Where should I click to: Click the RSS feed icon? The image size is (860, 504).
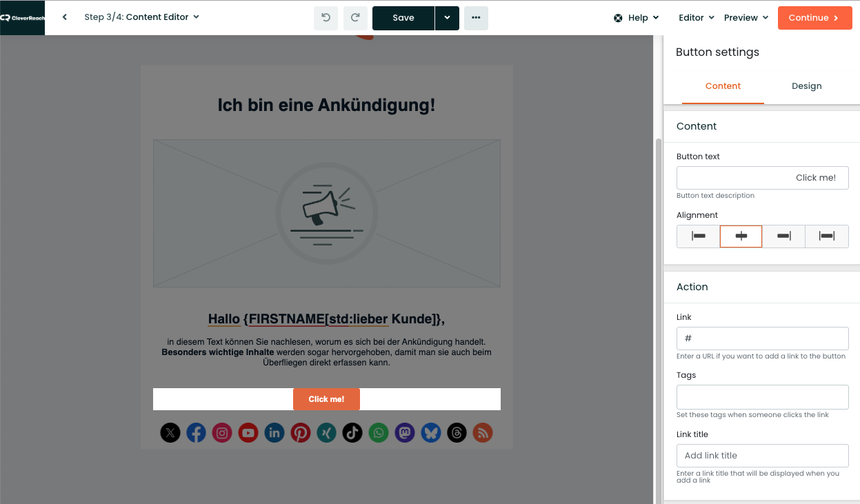pyautogui.click(x=483, y=433)
